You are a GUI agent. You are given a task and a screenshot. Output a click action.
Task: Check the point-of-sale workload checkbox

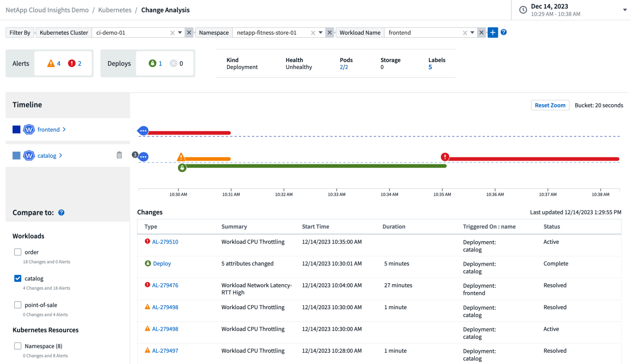[18, 305]
